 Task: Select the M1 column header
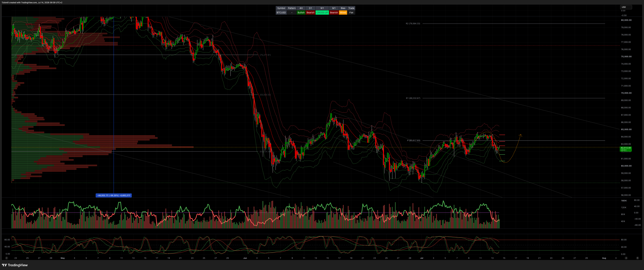pyautogui.click(x=334, y=8)
